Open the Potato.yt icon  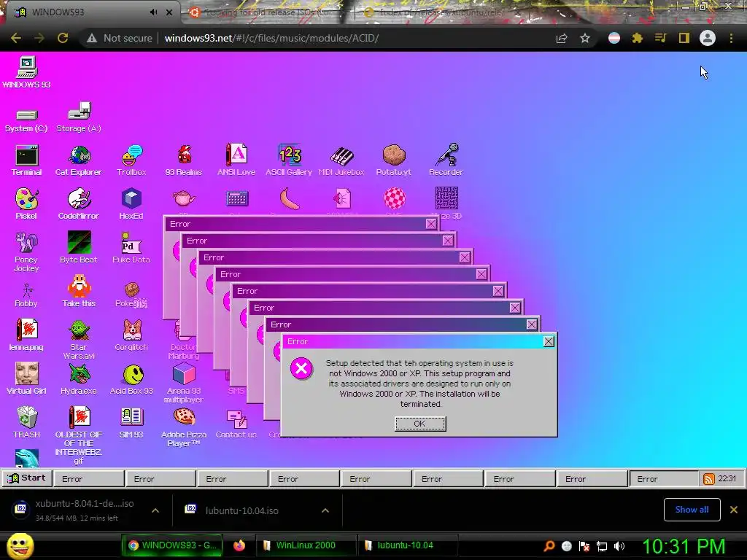click(393, 160)
